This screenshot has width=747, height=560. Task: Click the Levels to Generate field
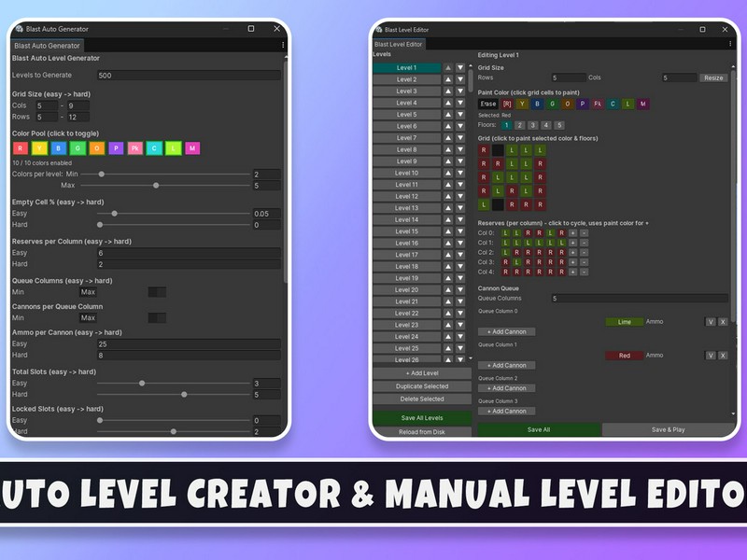(189, 76)
